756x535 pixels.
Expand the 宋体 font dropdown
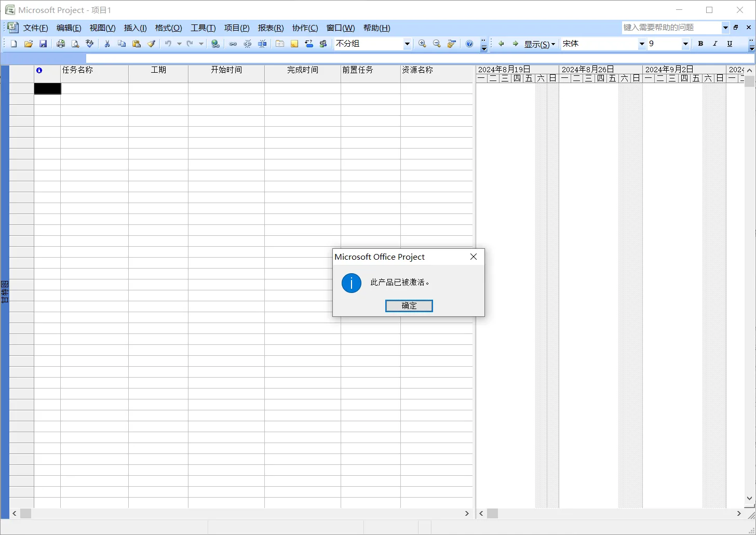tap(642, 44)
